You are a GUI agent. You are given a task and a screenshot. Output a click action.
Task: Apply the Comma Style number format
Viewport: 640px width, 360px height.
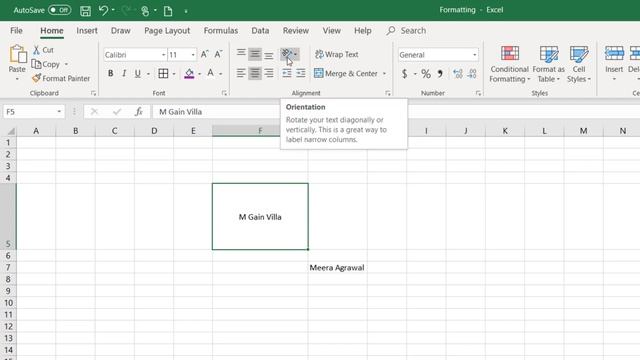click(x=440, y=73)
